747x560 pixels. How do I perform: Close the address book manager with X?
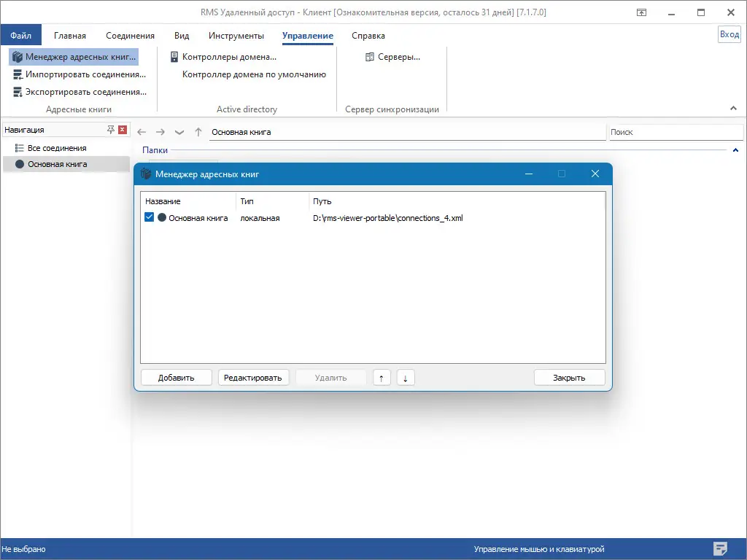point(595,174)
